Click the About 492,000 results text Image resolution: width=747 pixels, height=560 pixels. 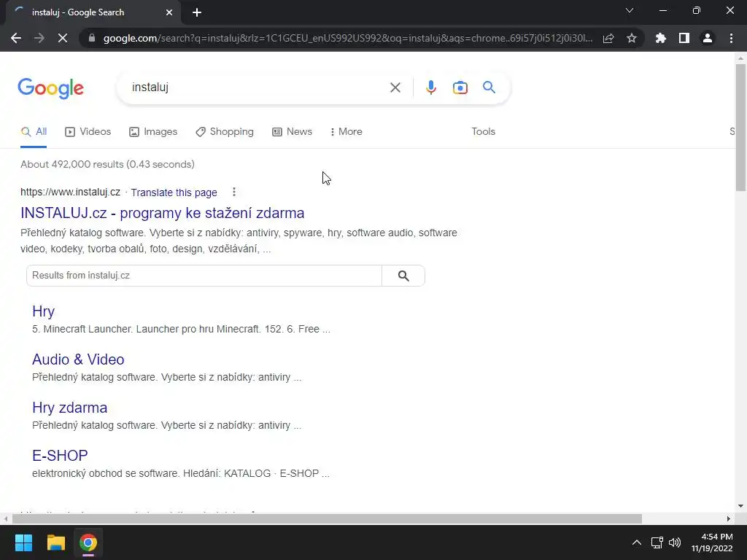pyautogui.click(x=108, y=164)
